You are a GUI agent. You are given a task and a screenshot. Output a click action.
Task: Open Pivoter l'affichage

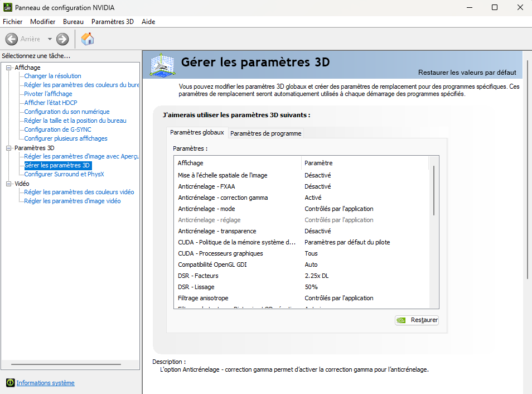[x=48, y=94]
